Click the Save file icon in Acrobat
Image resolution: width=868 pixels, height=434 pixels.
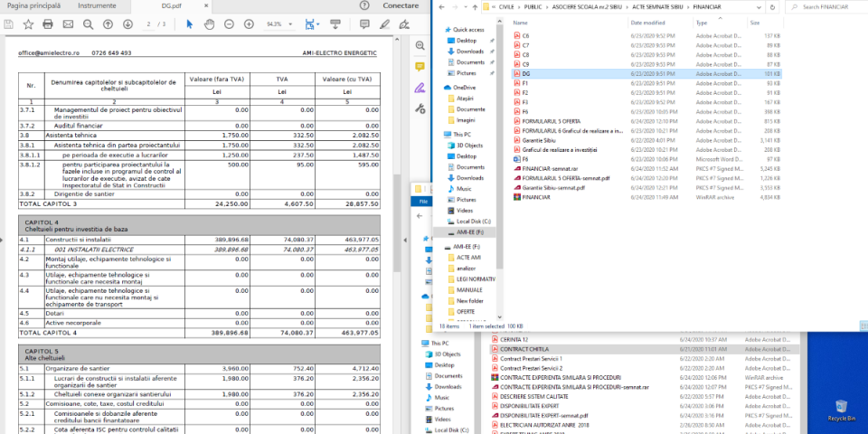[x=8, y=24]
